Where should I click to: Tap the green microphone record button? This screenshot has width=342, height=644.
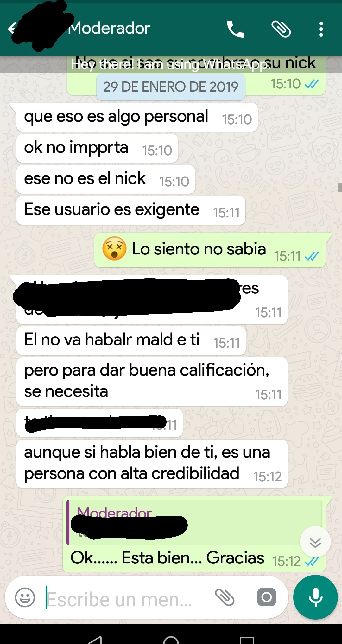315,597
